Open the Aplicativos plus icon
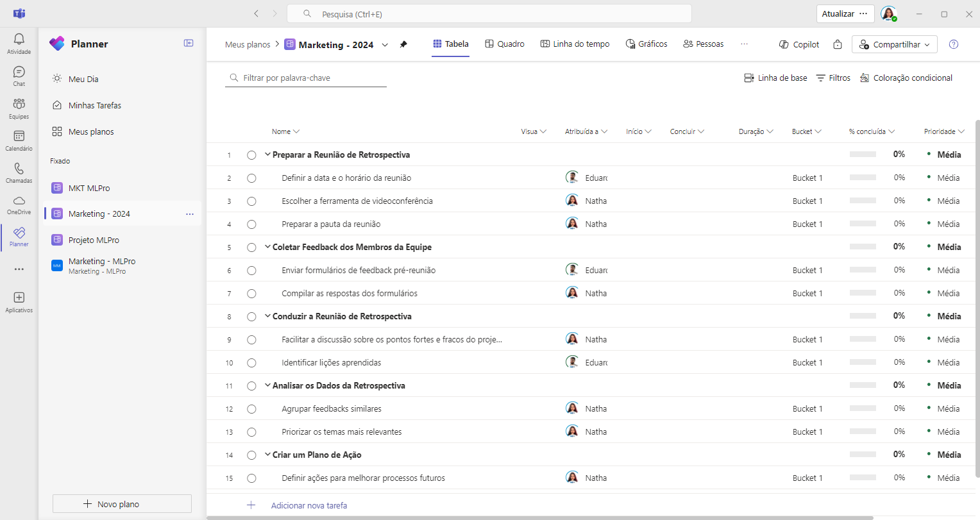The height and width of the screenshot is (520, 980). click(x=19, y=298)
